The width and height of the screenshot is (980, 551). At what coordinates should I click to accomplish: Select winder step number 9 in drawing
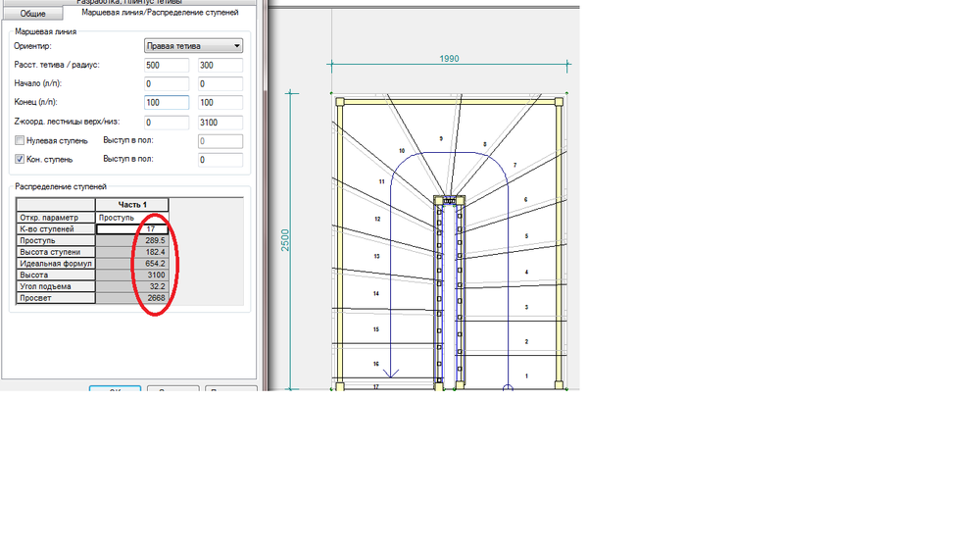441,139
